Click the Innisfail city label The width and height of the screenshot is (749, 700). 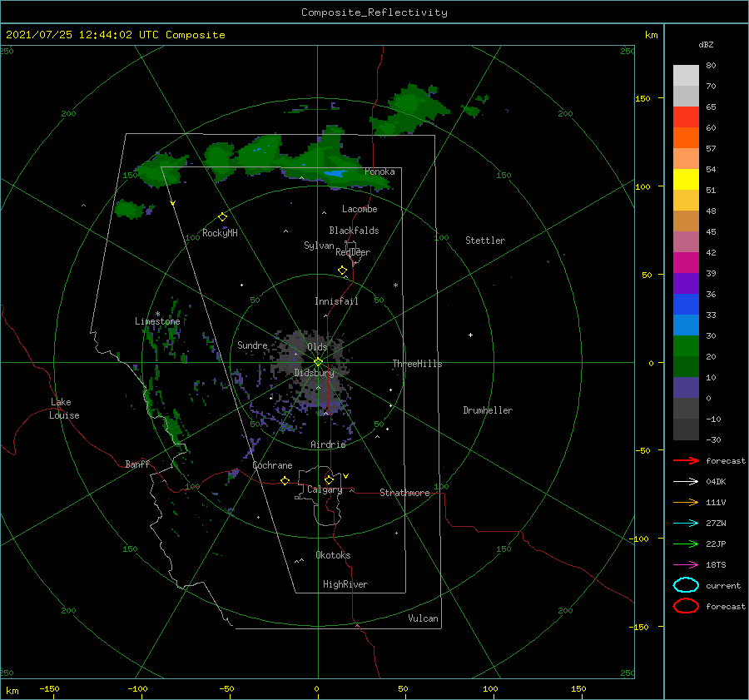(x=336, y=301)
